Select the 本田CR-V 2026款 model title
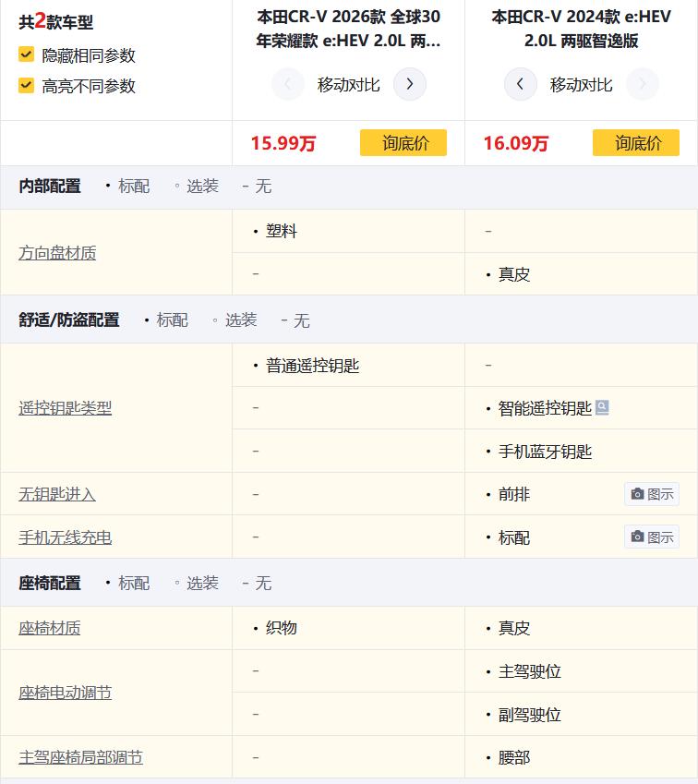The width and height of the screenshot is (698, 784). [348, 29]
